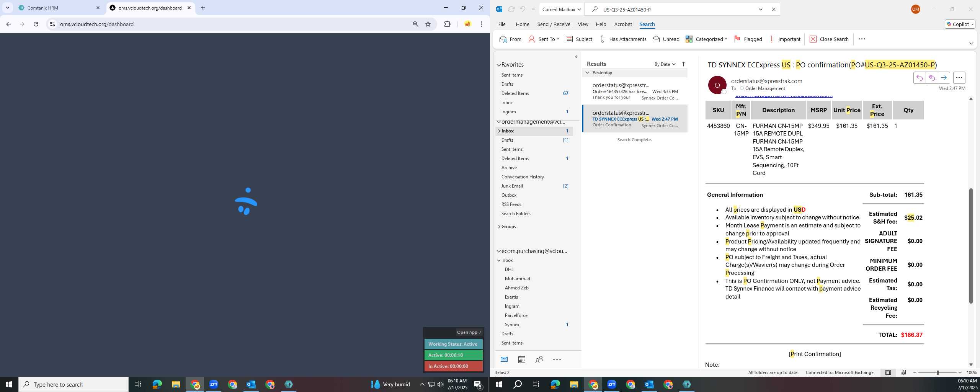
Task: Click the zoom in plus button
Action: pos(960,372)
